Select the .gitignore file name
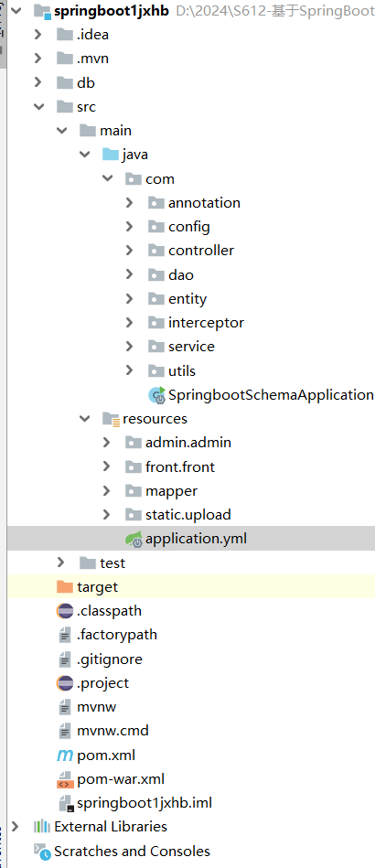Viewport: 375px width, 868px height. point(110,659)
